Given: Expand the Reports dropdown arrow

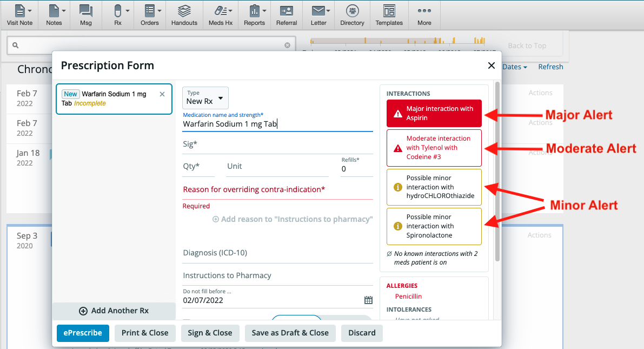Looking at the screenshot, I should pyautogui.click(x=264, y=11).
